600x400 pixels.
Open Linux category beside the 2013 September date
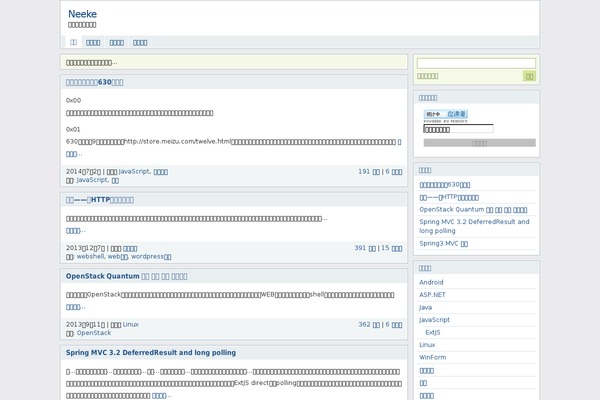[130, 325]
